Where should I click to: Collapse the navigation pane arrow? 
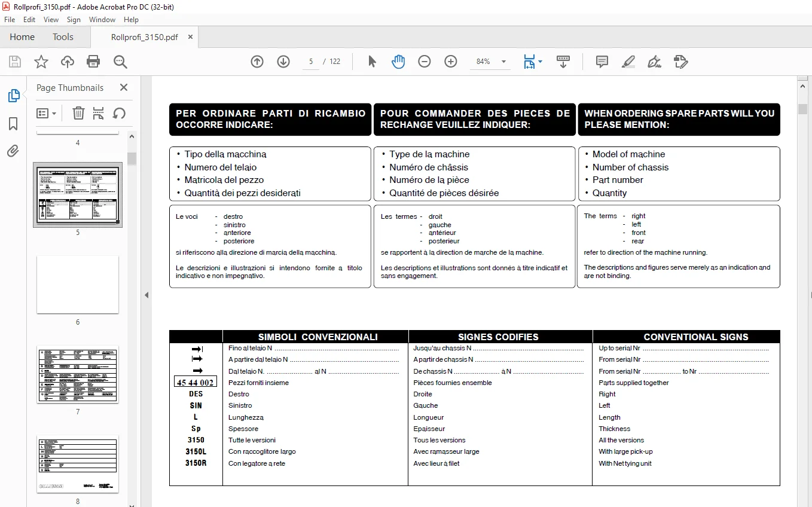coord(146,295)
